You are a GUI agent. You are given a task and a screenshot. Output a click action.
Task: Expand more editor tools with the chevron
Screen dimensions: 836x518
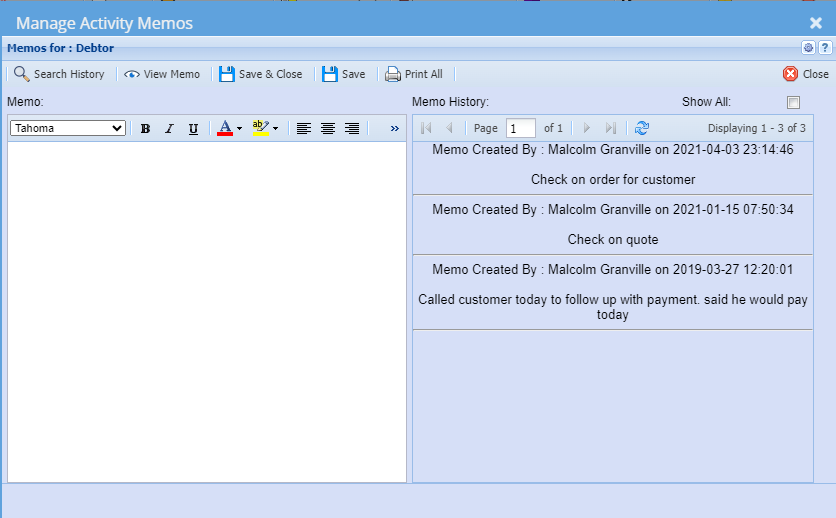coord(394,129)
